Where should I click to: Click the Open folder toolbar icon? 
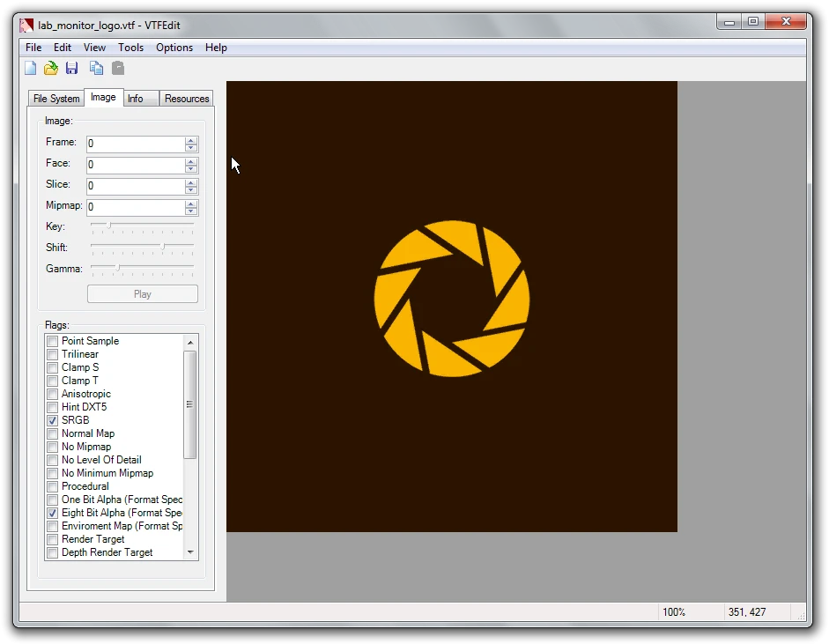point(51,69)
